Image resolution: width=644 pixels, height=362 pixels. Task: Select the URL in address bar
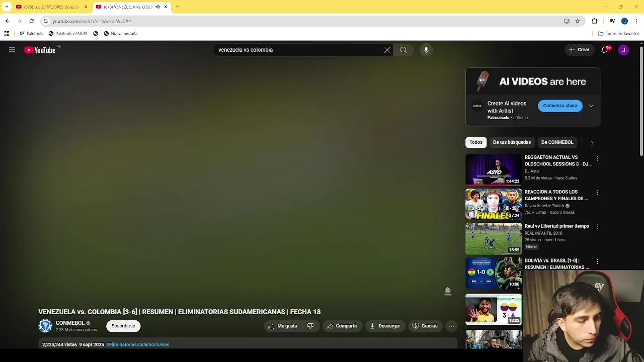92,21
